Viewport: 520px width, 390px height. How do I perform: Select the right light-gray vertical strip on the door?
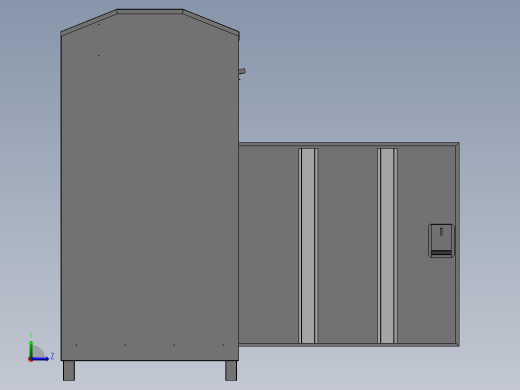click(x=387, y=246)
